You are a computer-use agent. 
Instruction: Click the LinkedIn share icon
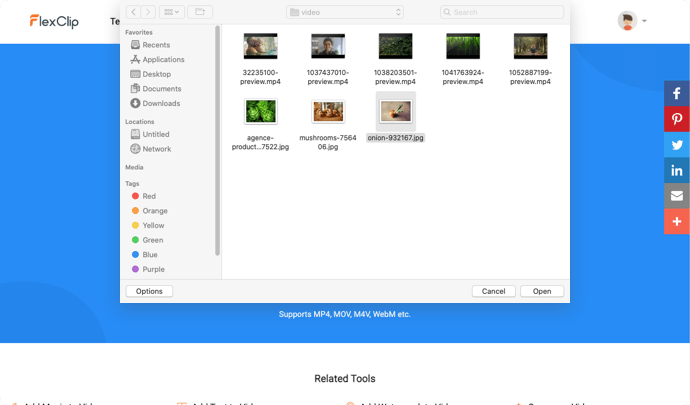pyautogui.click(x=677, y=170)
